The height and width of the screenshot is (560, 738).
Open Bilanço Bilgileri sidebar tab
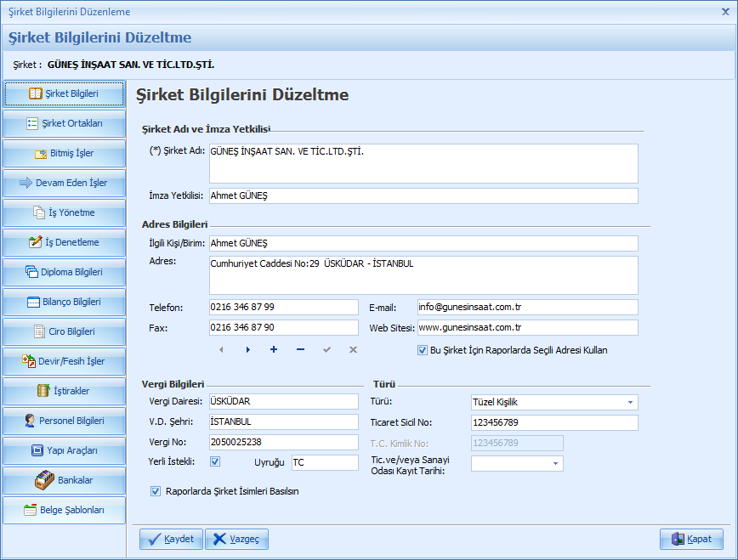tap(65, 302)
